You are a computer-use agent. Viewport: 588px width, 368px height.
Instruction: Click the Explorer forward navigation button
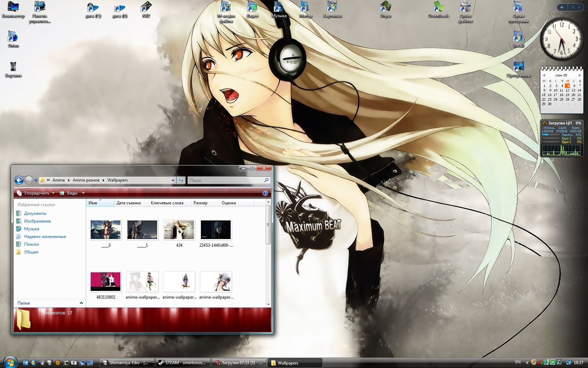(29, 180)
